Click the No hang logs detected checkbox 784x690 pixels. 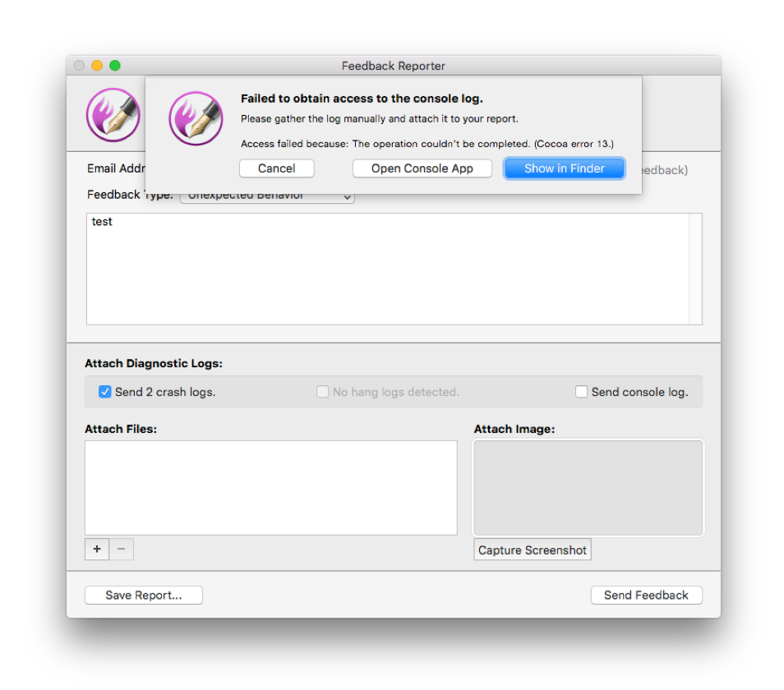point(323,392)
